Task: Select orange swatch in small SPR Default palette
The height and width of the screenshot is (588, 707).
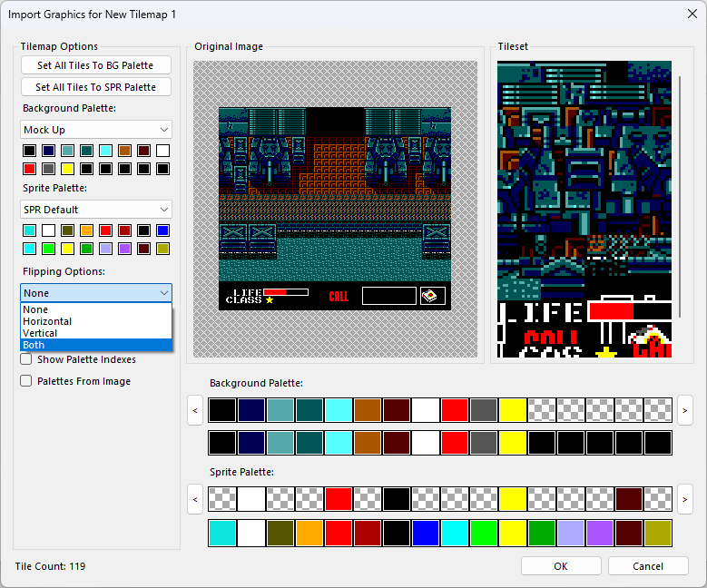Action: coord(86,230)
